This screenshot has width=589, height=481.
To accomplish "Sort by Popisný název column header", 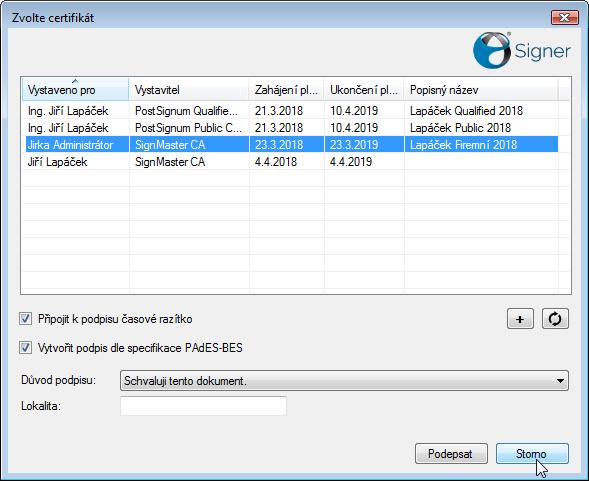I will [x=481, y=89].
